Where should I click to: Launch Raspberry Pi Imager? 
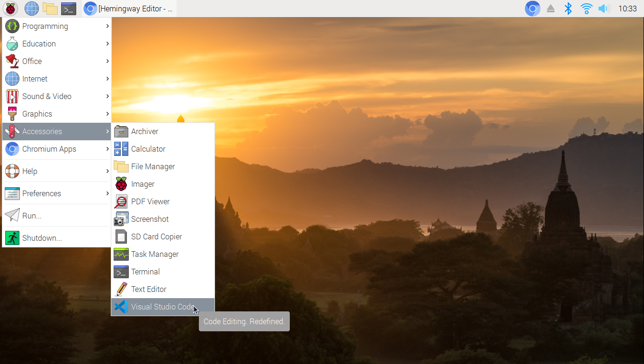[142, 184]
